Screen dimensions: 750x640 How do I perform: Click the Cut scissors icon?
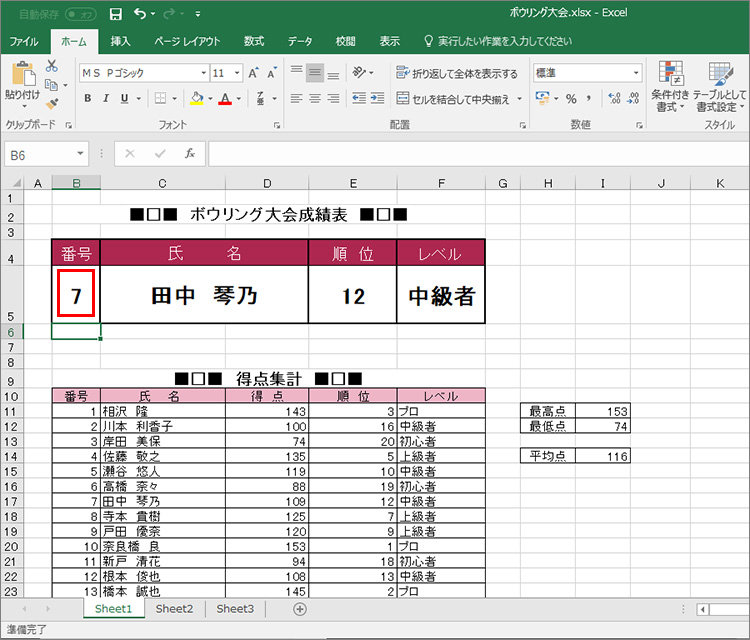pos(52,65)
